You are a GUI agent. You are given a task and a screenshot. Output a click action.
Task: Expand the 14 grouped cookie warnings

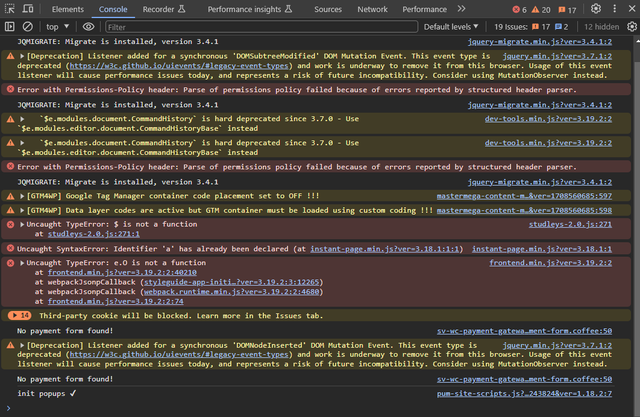click(x=20, y=315)
